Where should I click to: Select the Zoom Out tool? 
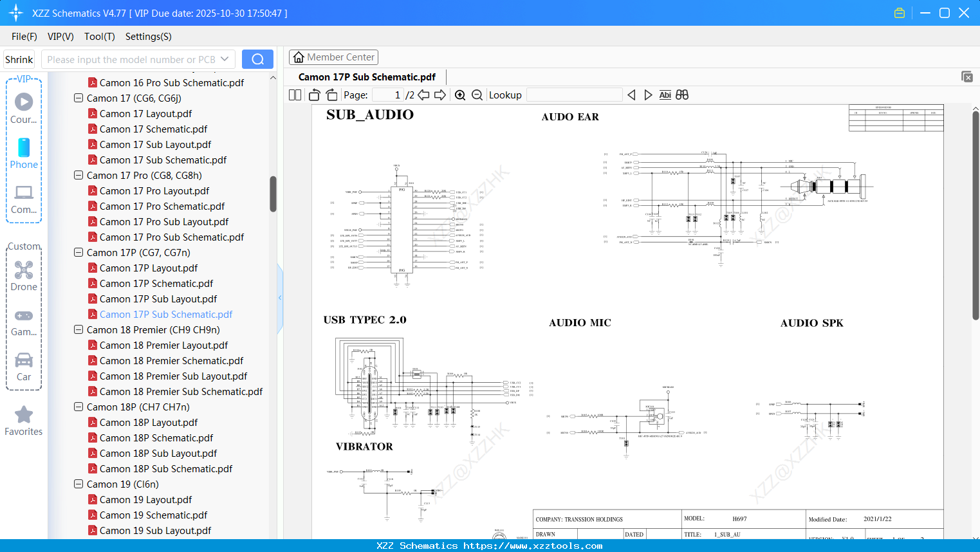(x=477, y=95)
